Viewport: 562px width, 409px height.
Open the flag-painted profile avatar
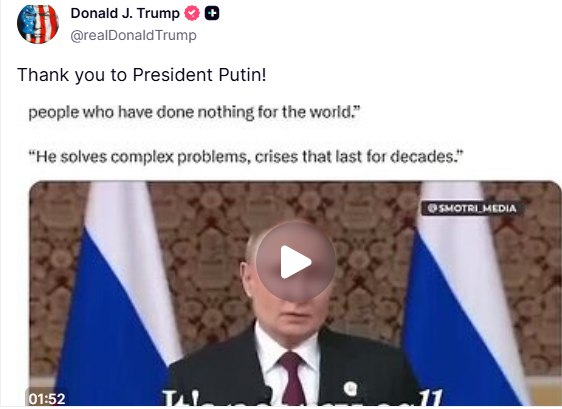(x=38, y=24)
